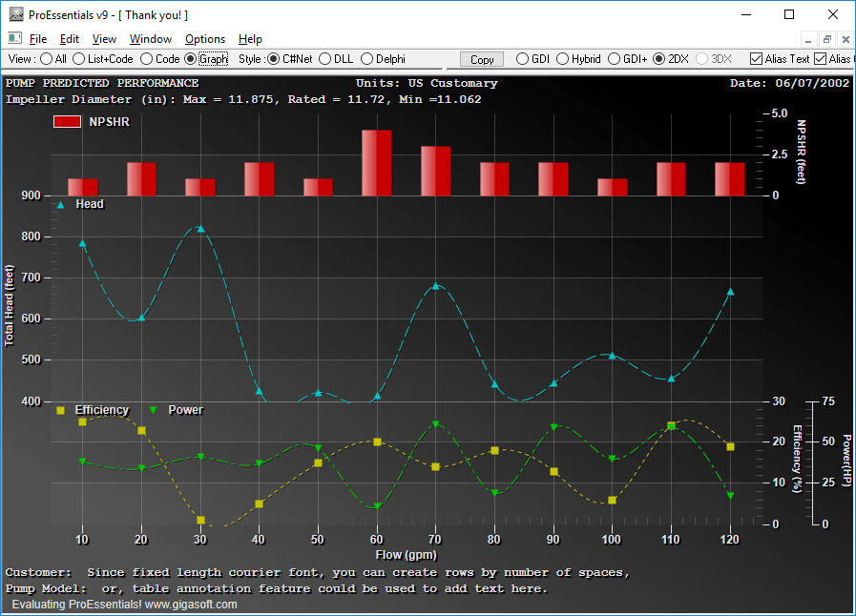Expand the View menu
This screenshot has width=856, height=616.
104,39
